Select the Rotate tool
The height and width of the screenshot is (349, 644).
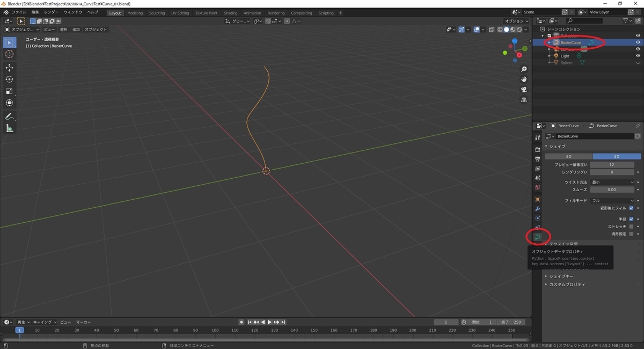(x=10, y=79)
